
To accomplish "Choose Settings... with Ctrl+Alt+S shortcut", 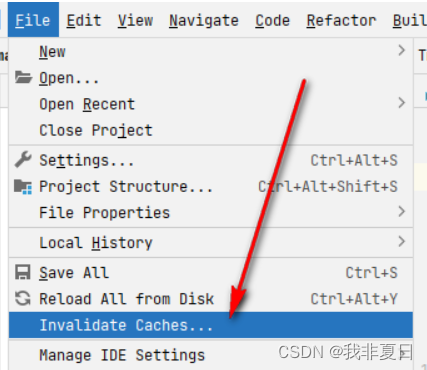I will pyautogui.click(x=211, y=160).
